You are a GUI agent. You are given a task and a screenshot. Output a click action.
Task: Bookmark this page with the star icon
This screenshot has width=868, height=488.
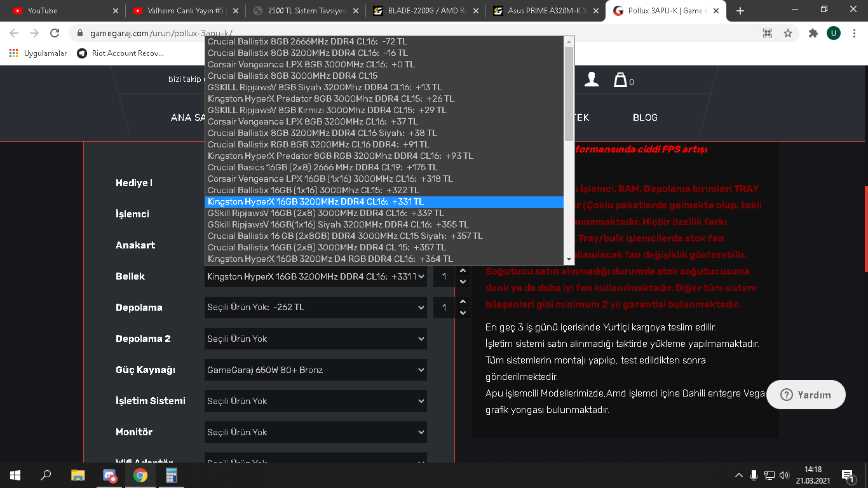coord(788,33)
